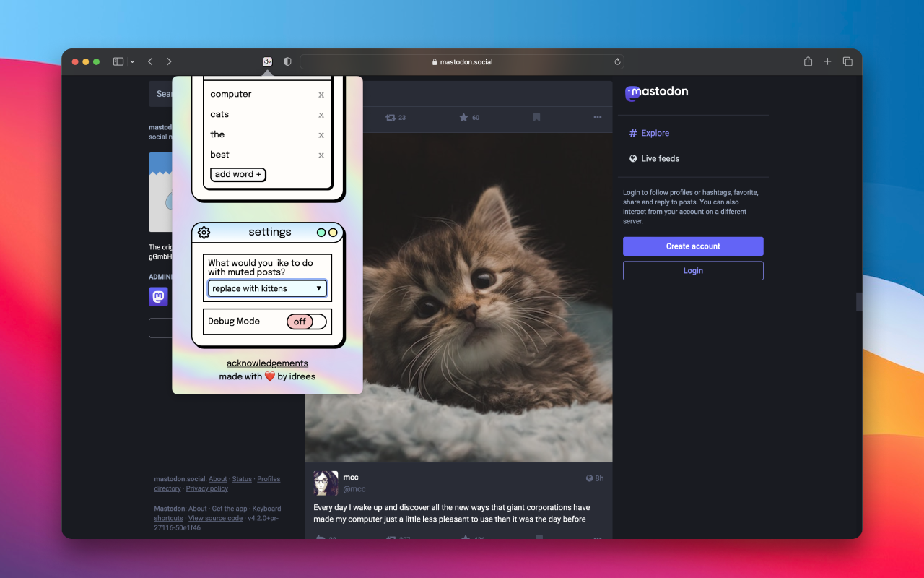The height and width of the screenshot is (578, 924).
Task: Open the View source code link
Action: pyautogui.click(x=216, y=518)
